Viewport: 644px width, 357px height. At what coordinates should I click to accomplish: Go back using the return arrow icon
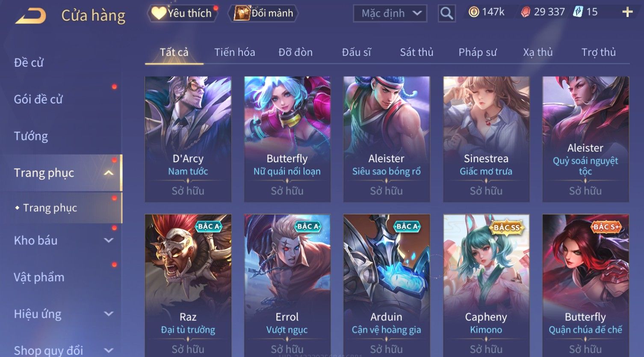coord(31,16)
